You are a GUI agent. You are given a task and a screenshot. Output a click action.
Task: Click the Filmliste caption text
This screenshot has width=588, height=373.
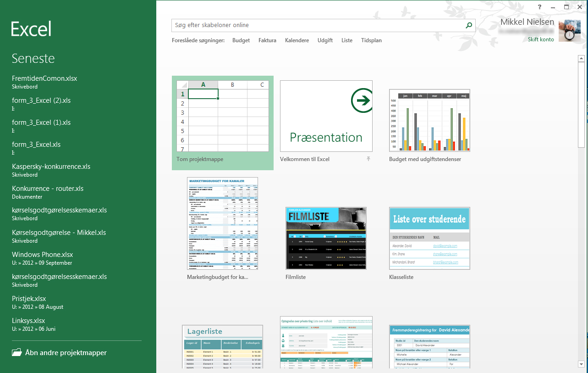click(x=296, y=277)
